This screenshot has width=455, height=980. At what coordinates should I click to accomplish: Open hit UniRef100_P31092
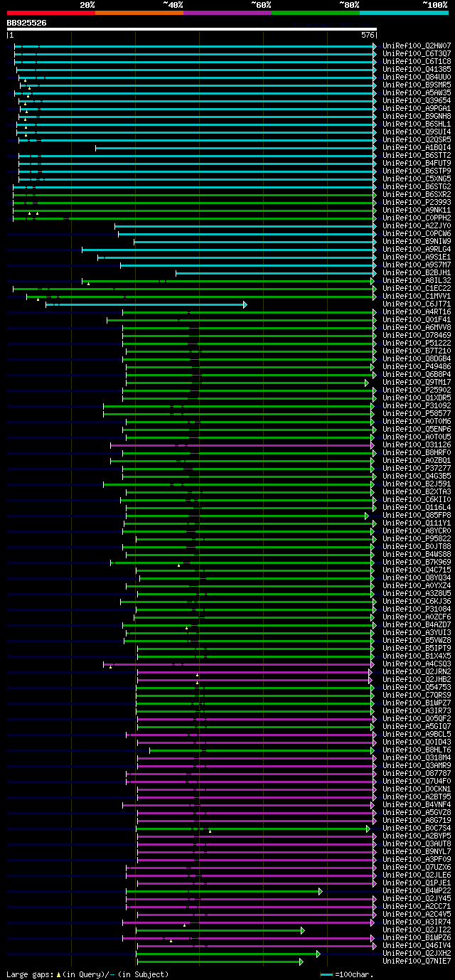417,405
